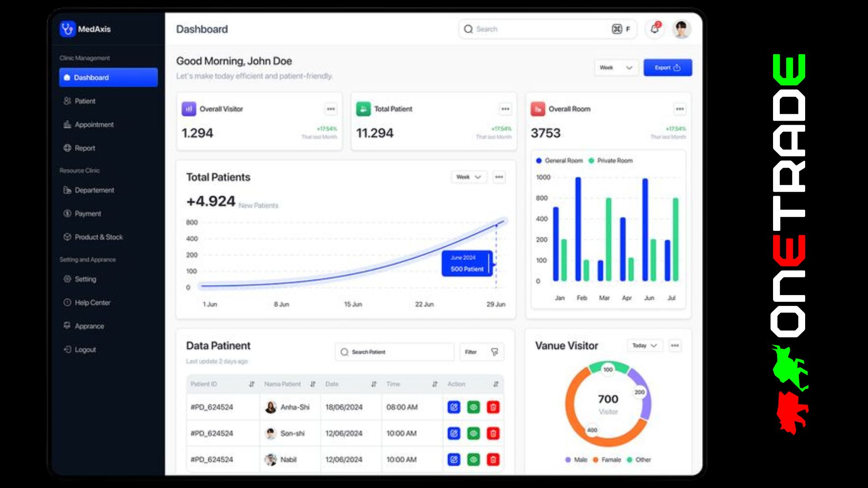Open the Vanue Visitor three-dot options menu
Screen dimensions: 868x488
[675, 346]
